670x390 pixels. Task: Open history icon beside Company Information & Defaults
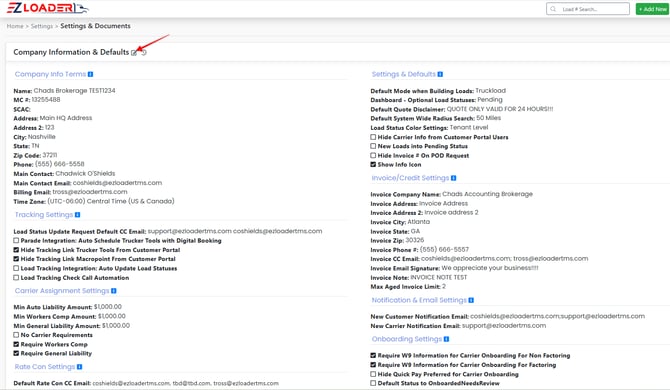point(144,53)
